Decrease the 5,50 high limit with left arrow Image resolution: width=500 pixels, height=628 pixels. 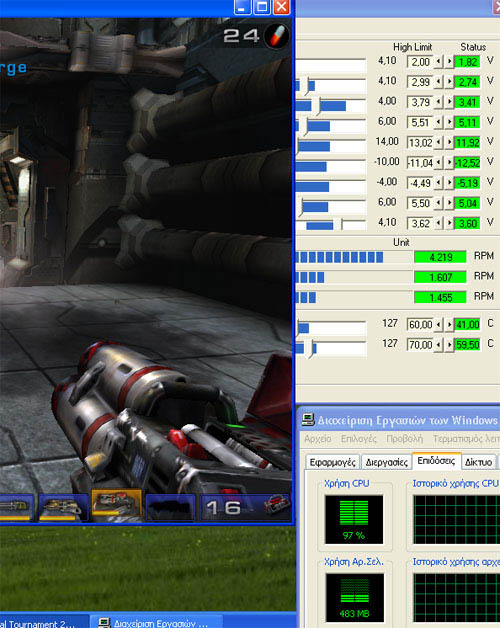click(439, 203)
